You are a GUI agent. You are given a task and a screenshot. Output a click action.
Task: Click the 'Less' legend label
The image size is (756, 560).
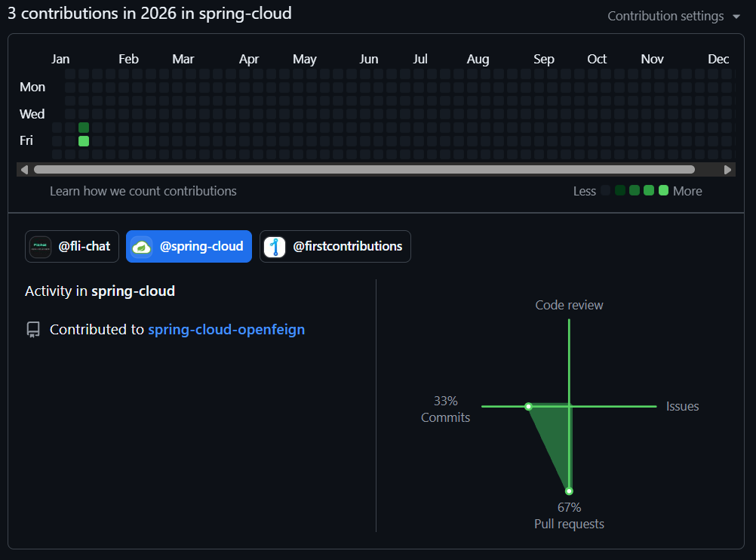585,191
